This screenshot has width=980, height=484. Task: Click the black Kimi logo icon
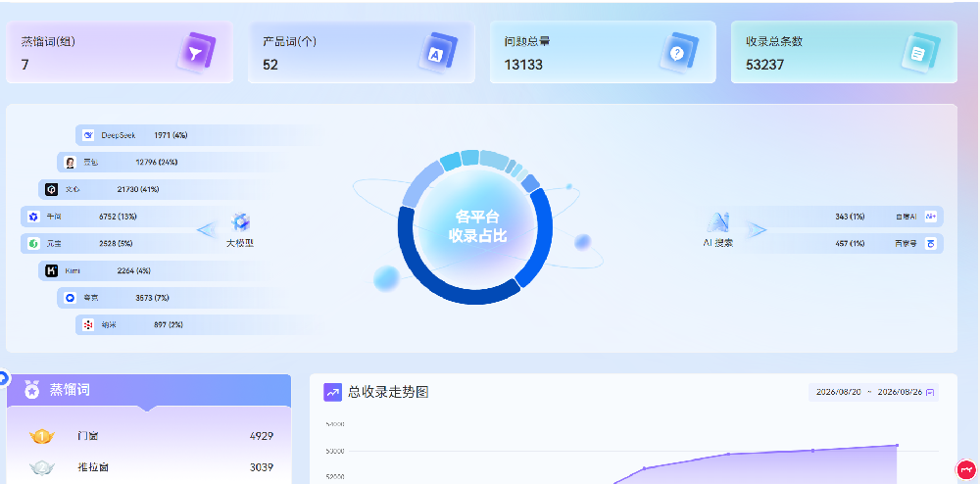(x=51, y=271)
